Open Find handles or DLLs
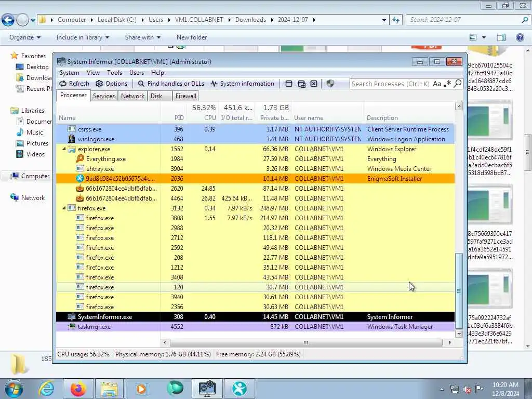 coord(171,84)
